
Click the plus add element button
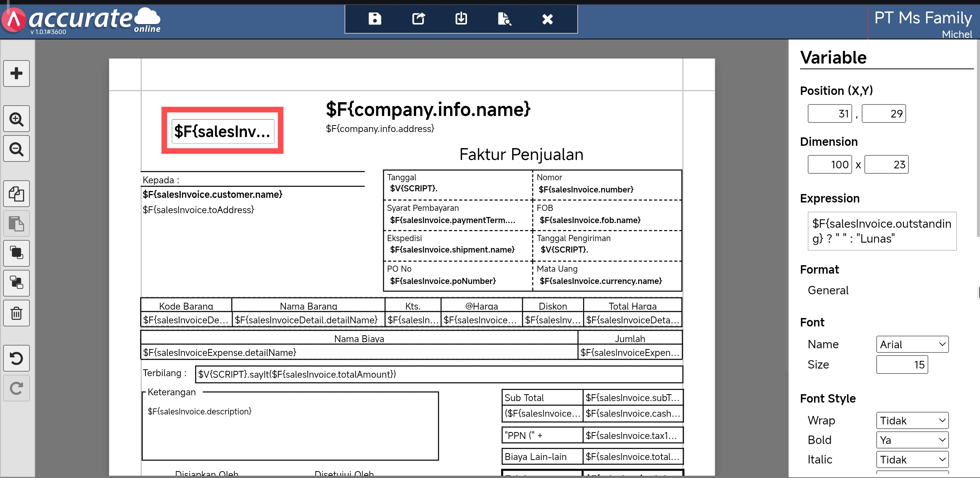16,73
